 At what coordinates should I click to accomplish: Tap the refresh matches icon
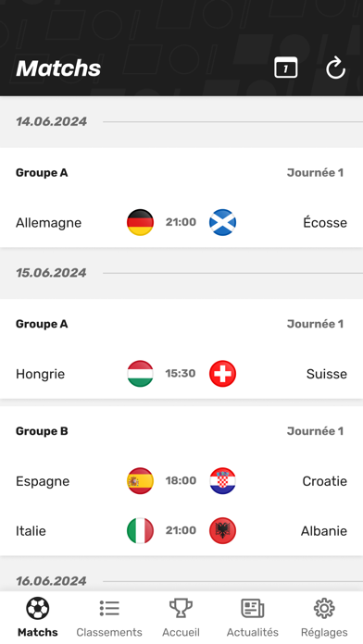[335, 68]
